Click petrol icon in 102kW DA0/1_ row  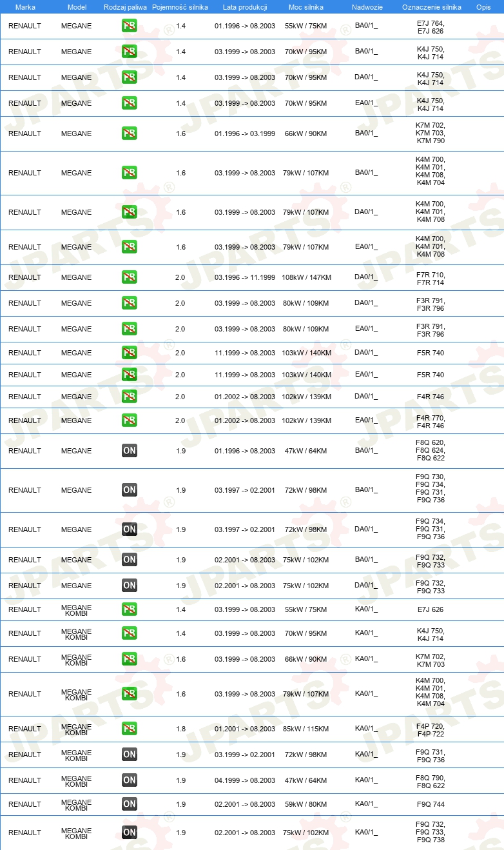[130, 397]
